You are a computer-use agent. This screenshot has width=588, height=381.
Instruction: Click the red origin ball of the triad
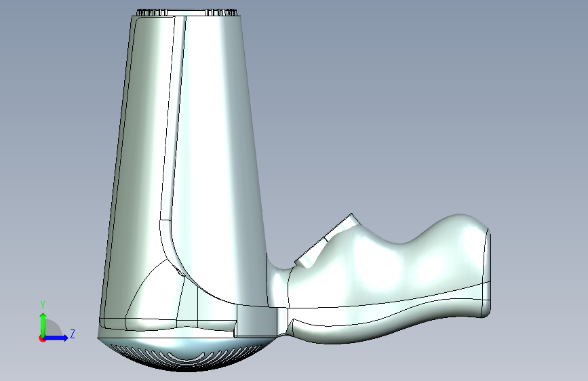(x=42, y=338)
